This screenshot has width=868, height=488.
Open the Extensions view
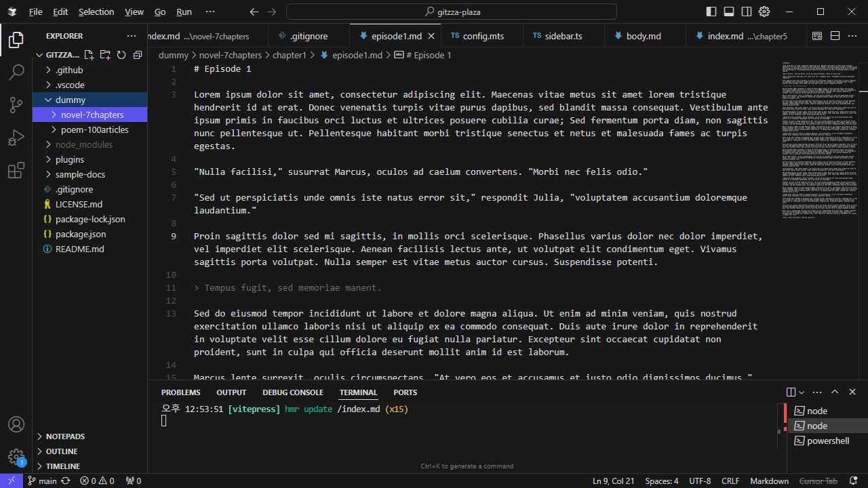pos(16,171)
